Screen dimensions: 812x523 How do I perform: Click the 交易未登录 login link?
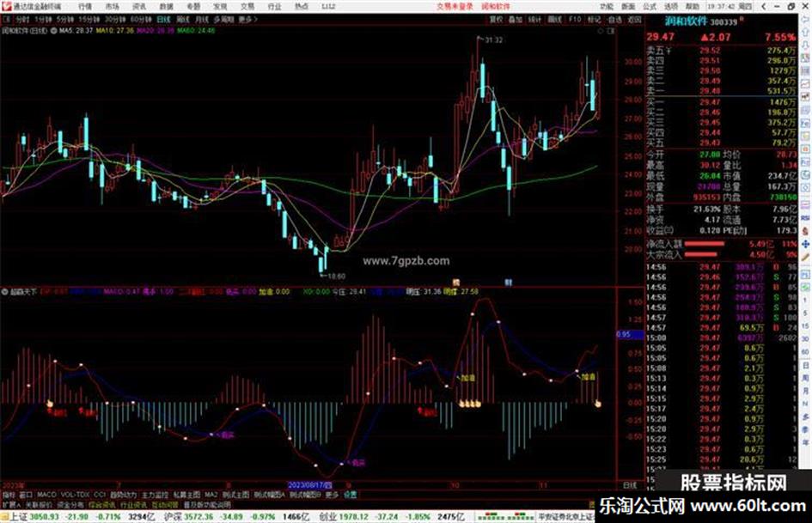point(455,7)
